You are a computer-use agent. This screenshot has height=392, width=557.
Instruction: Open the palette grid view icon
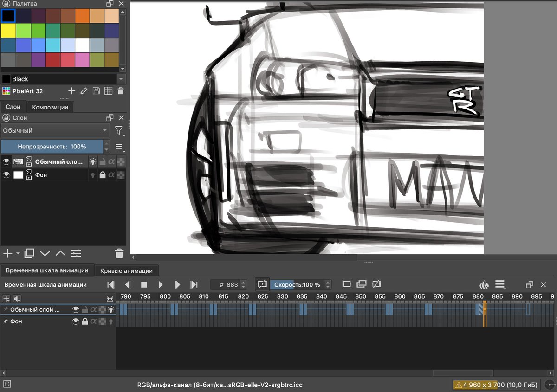pyautogui.click(x=108, y=91)
